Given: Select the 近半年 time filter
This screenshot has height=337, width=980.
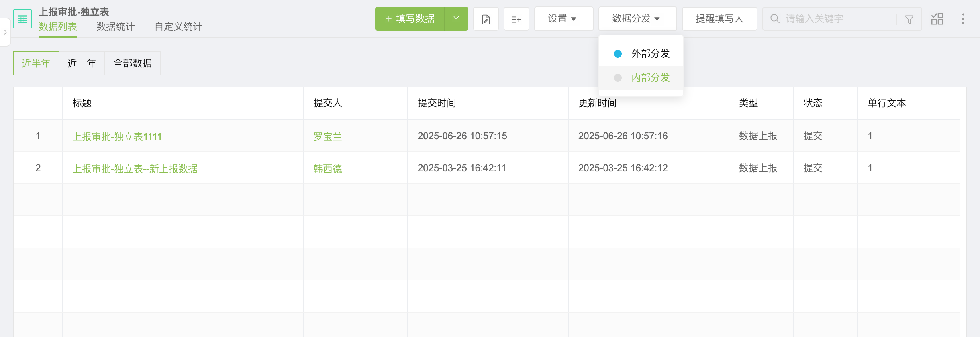Looking at the screenshot, I should [36, 63].
